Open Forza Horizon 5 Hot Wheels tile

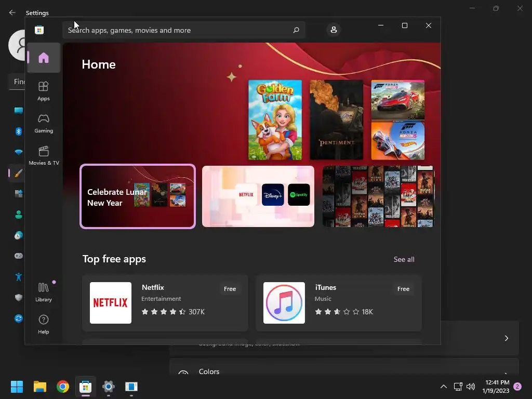click(x=397, y=140)
